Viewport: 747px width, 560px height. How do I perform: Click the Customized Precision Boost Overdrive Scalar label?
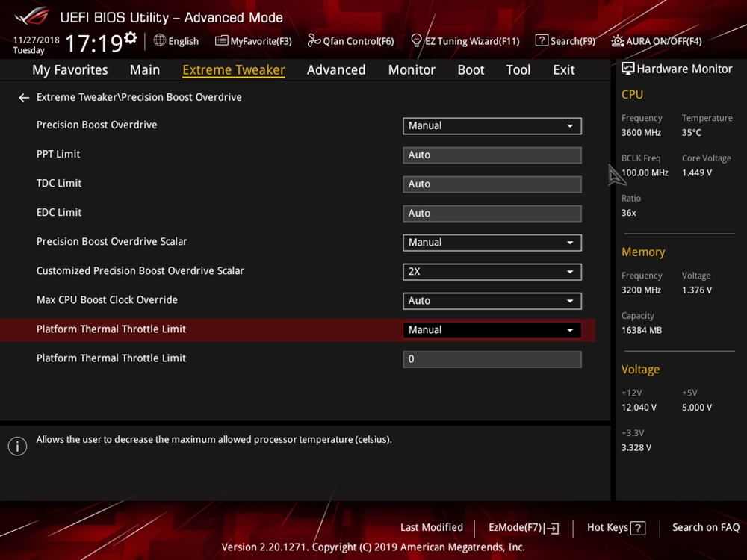(140, 271)
